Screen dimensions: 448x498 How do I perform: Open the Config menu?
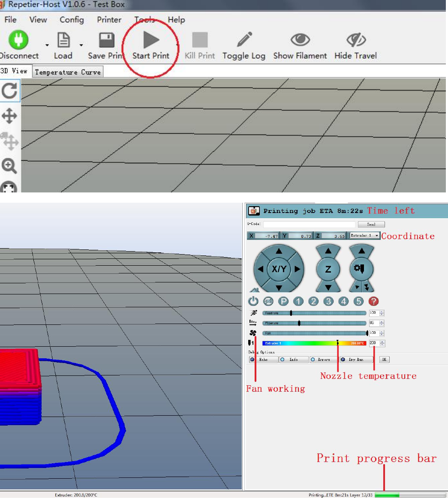click(72, 20)
